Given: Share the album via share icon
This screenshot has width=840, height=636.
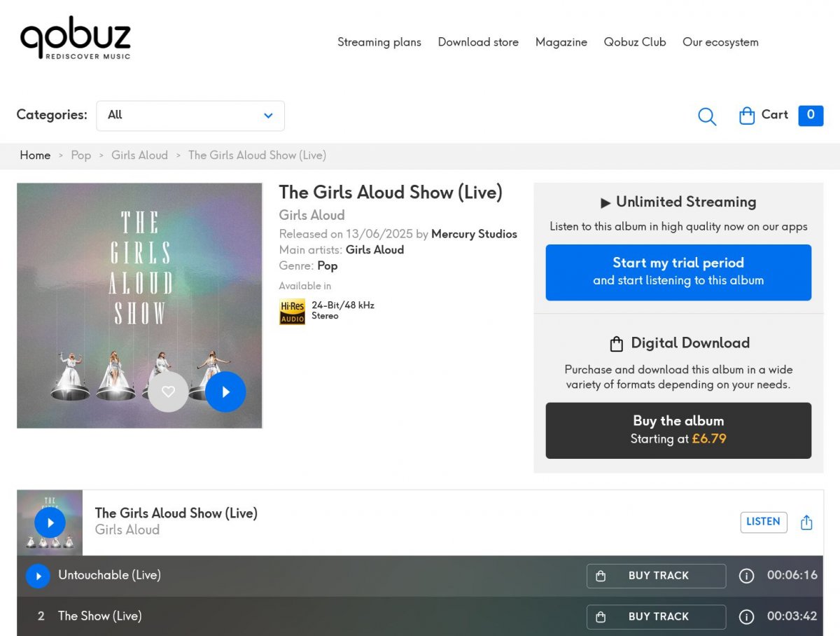Looking at the screenshot, I should coord(806,523).
